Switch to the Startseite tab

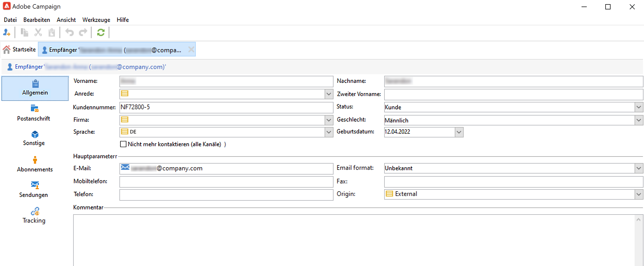(x=19, y=49)
